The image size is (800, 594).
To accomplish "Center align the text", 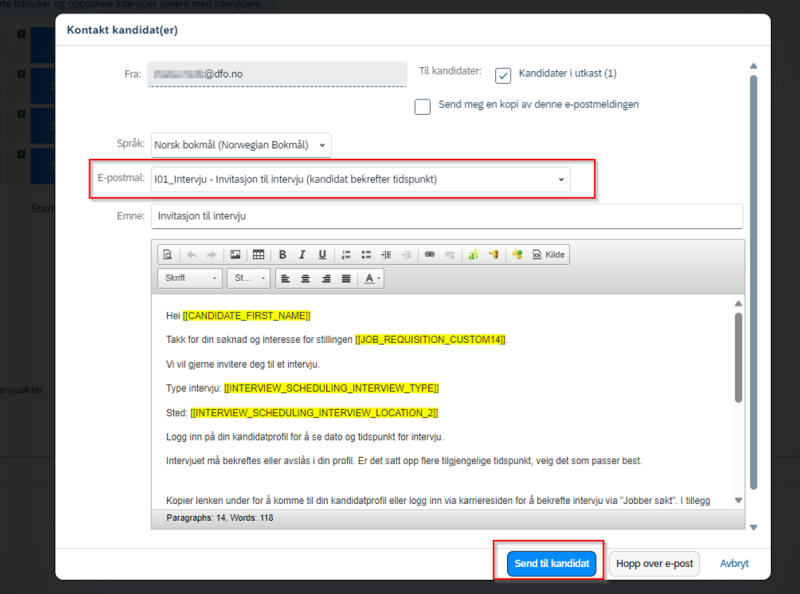I will [x=306, y=279].
